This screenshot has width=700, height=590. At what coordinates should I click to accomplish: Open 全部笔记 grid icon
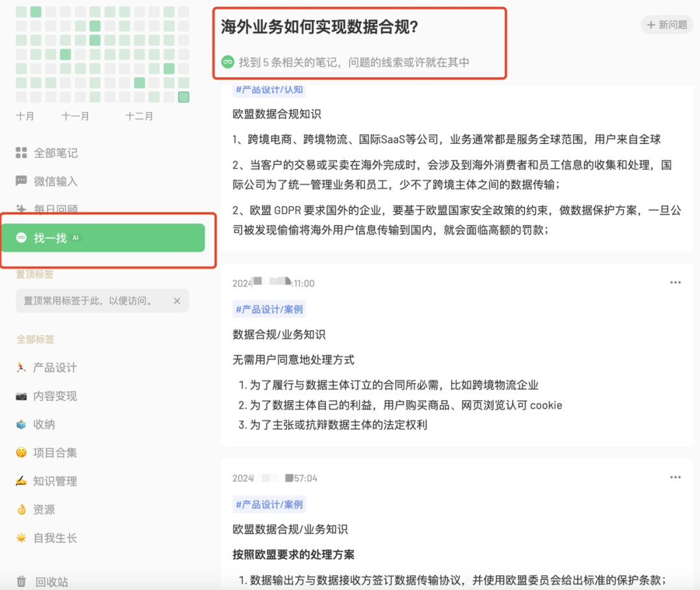pyautogui.click(x=21, y=153)
